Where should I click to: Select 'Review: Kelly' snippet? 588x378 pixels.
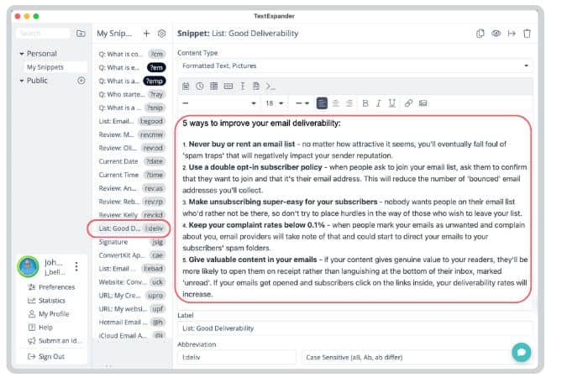point(131,215)
